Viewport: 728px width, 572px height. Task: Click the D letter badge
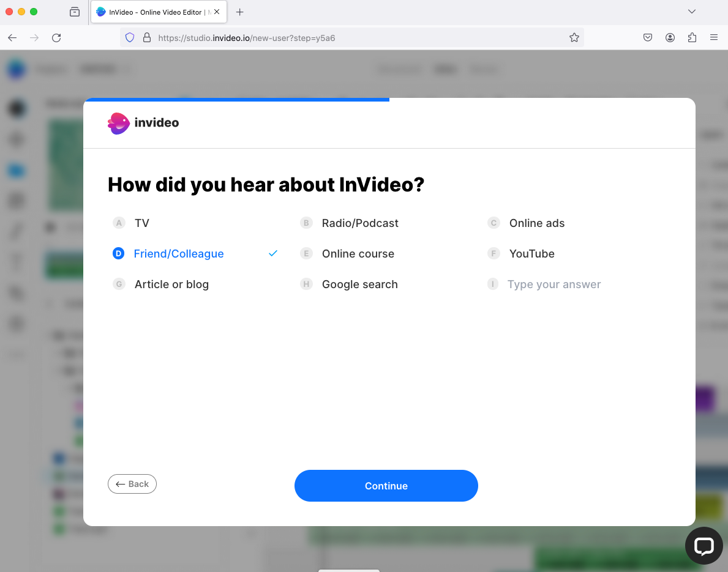coord(118,254)
